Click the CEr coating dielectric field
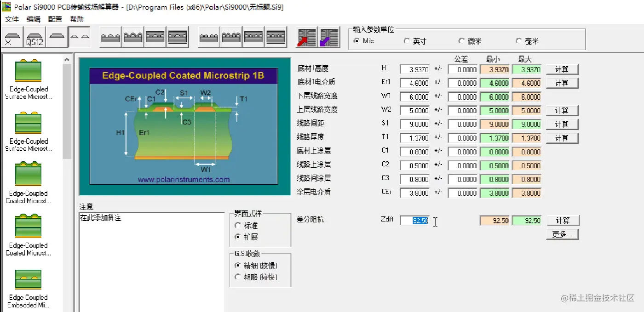Image resolution: width=644 pixels, height=312 pixels. click(x=414, y=193)
